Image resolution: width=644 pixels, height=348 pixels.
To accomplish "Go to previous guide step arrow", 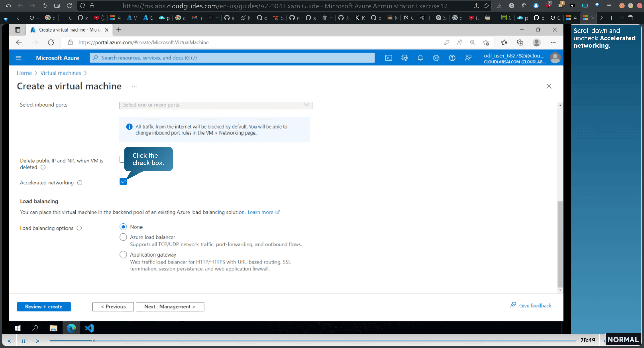I will coord(10,341).
